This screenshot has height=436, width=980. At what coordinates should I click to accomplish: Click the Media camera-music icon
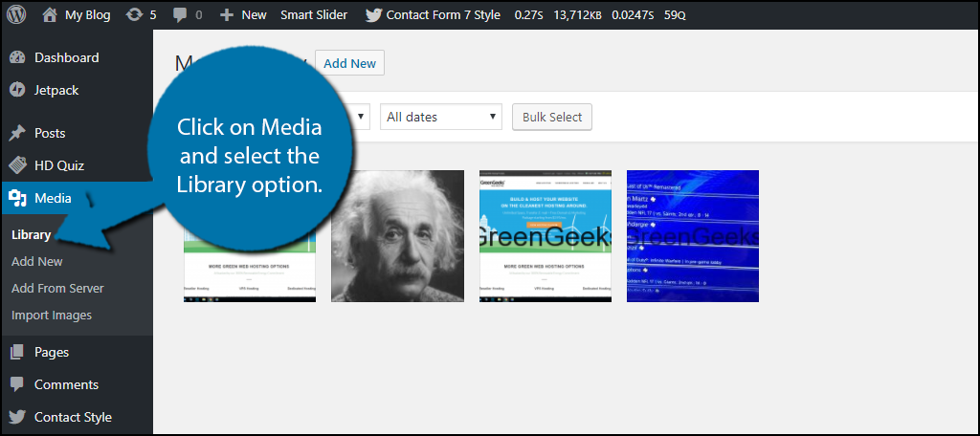point(17,198)
